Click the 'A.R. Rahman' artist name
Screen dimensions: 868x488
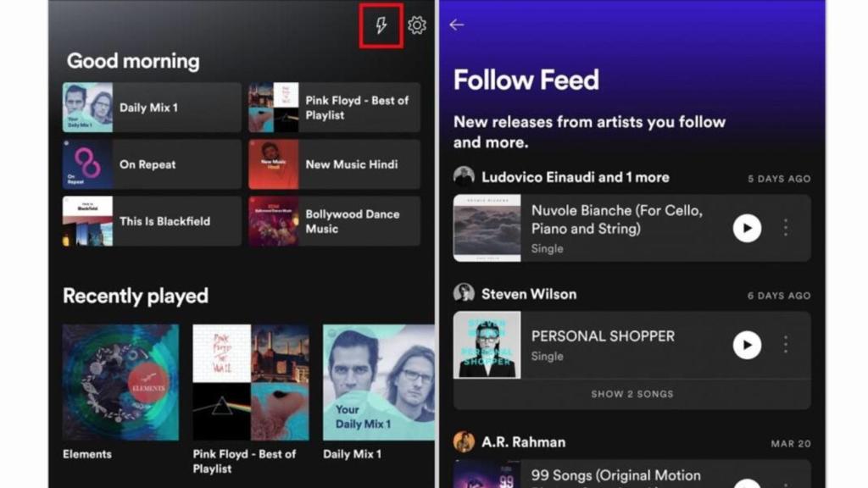click(524, 442)
